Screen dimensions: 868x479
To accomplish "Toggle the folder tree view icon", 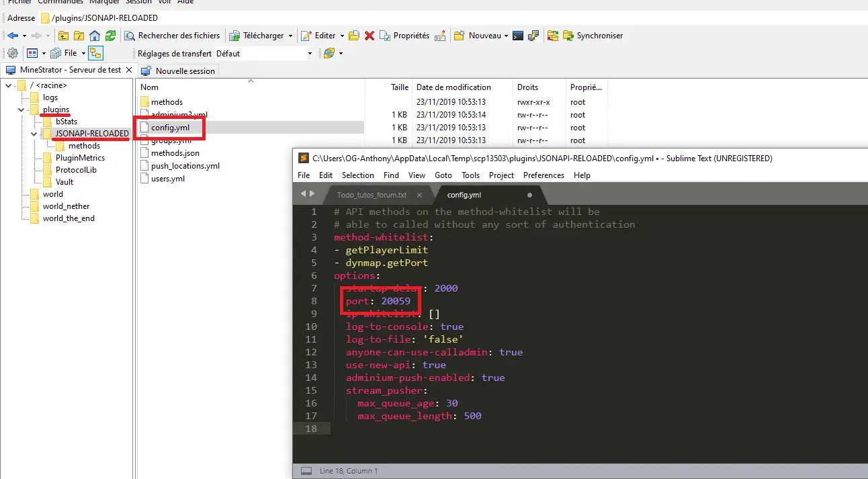I will coord(95,53).
